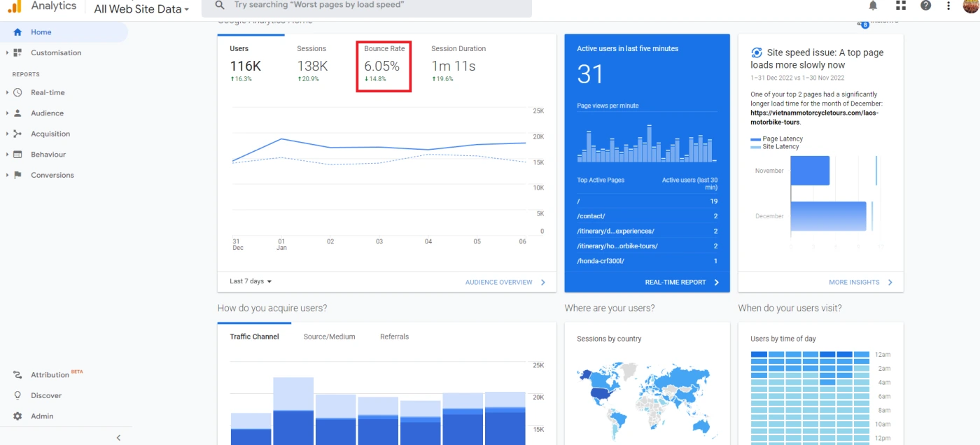Collapse the left sidebar with chevron
This screenshot has width=980, height=445.
[x=118, y=438]
